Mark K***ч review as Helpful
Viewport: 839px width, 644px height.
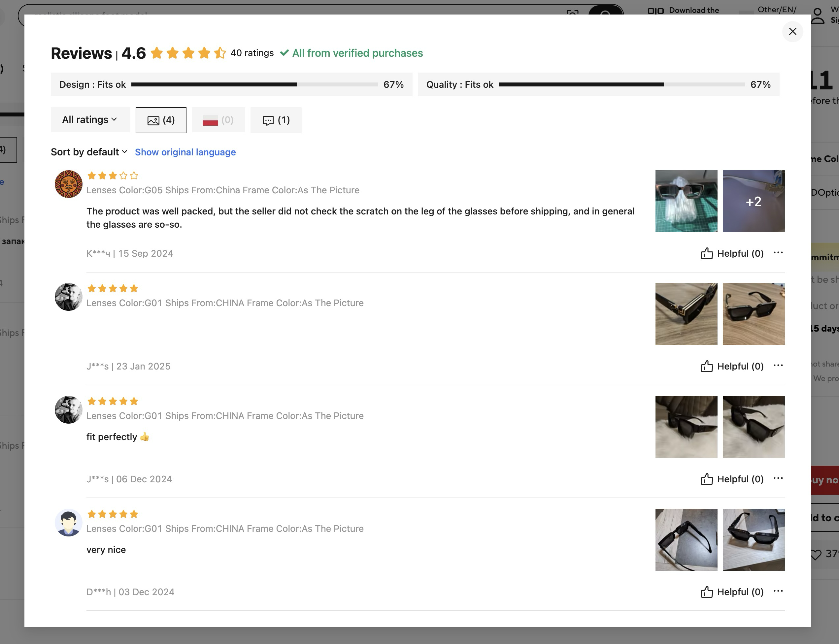(732, 254)
